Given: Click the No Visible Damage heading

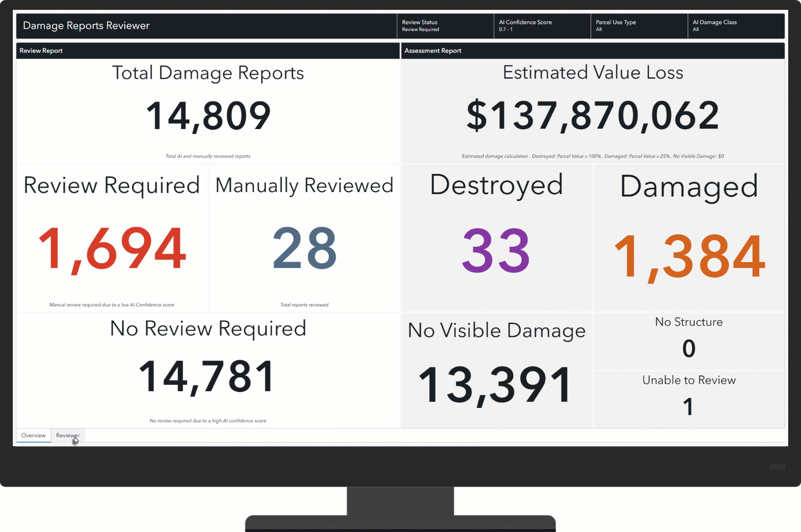Looking at the screenshot, I should coord(497,331).
